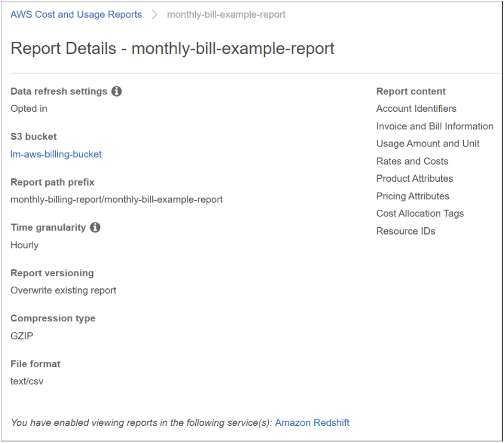This screenshot has width=504, height=443.
Task: Navigate back via AWS Cost and Usage Reports breadcrumb
Action: (x=75, y=14)
